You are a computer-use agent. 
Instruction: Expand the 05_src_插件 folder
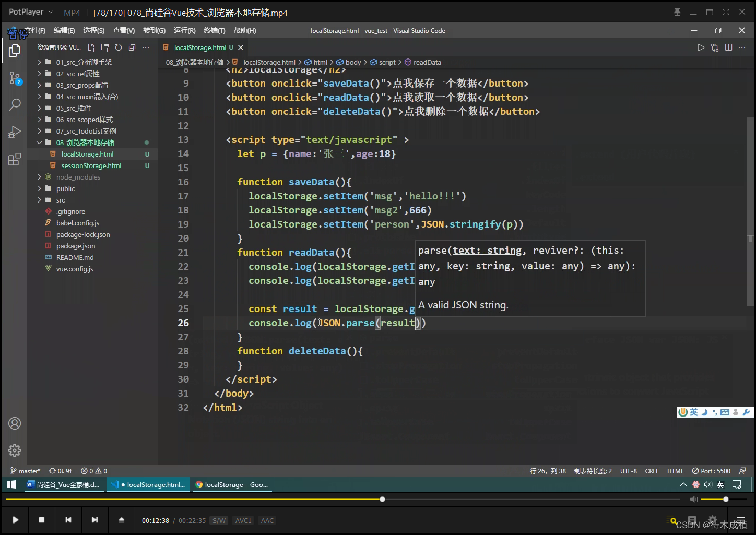[x=39, y=108]
